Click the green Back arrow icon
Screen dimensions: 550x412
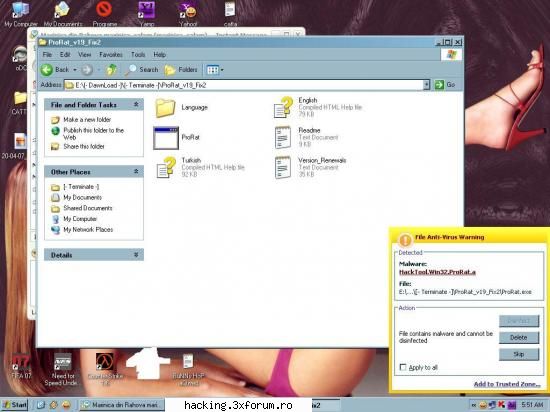coord(47,70)
